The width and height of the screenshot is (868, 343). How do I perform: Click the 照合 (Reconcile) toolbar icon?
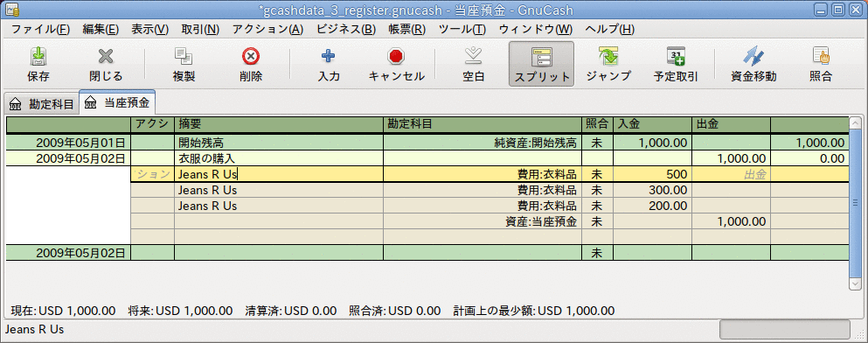click(x=821, y=57)
